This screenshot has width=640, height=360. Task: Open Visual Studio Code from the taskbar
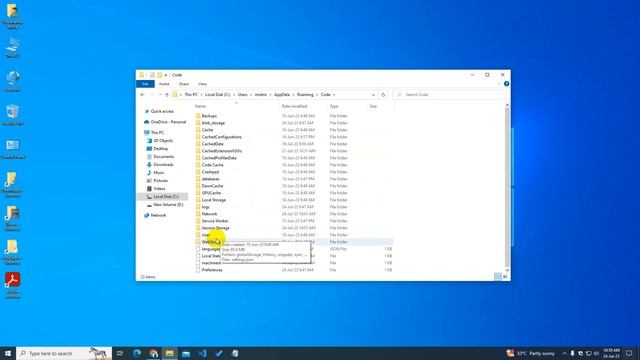(x=202, y=353)
